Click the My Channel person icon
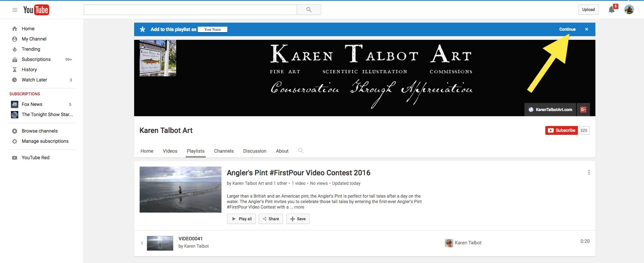This screenshot has width=644, height=263. click(15, 39)
